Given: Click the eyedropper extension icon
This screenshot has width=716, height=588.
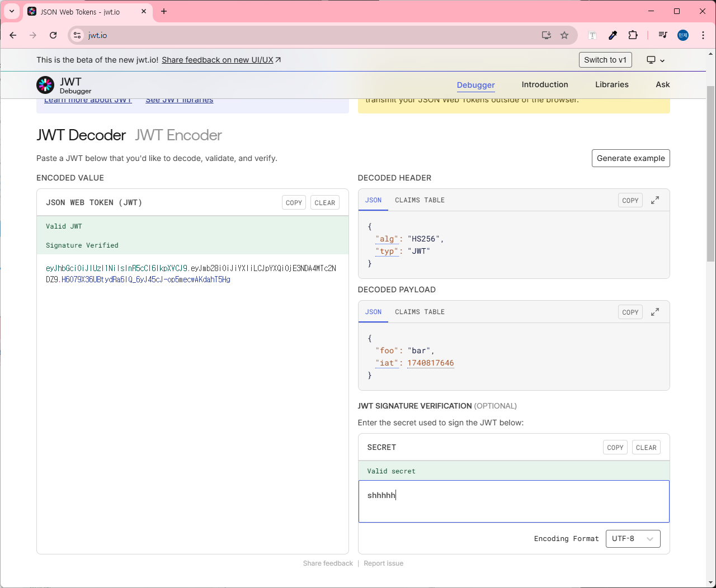Looking at the screenshot, I should point(613,35).
